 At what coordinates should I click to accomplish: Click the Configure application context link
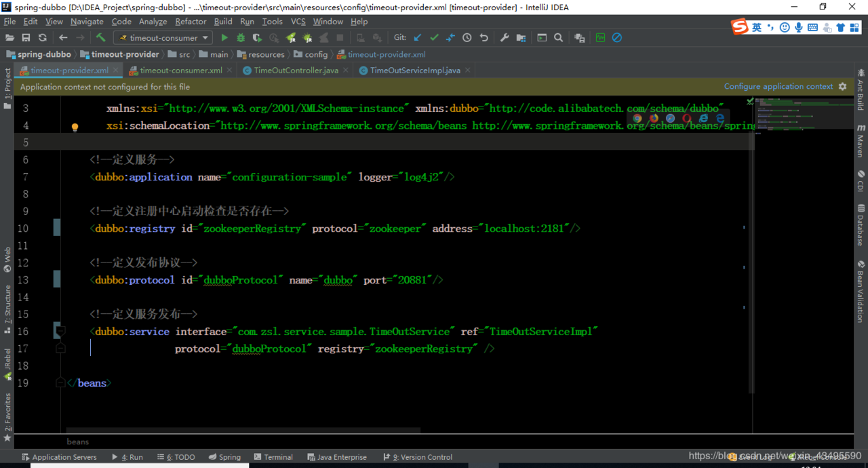(x=778, y=87)
